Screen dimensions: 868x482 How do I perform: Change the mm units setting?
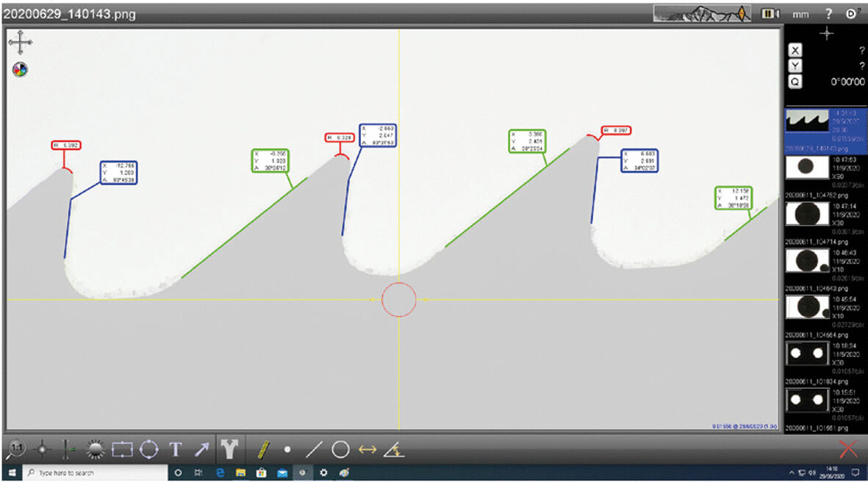tap(800, 15)
